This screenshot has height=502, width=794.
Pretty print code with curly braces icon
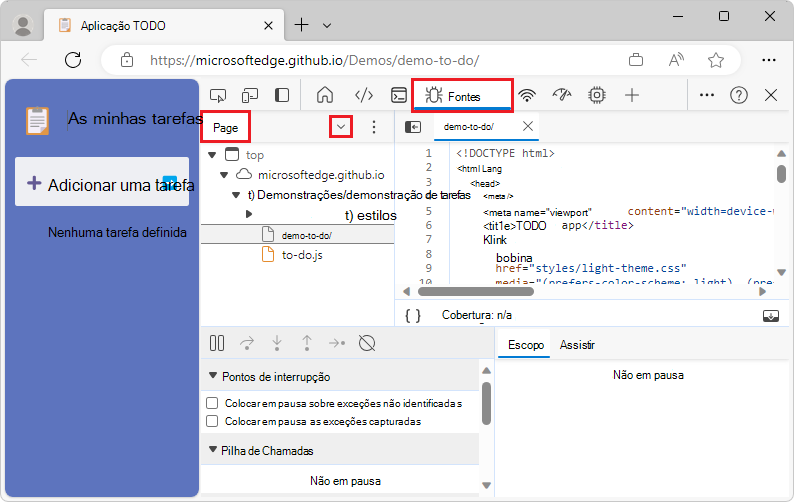pyautogui.click(x=413, y=315)
